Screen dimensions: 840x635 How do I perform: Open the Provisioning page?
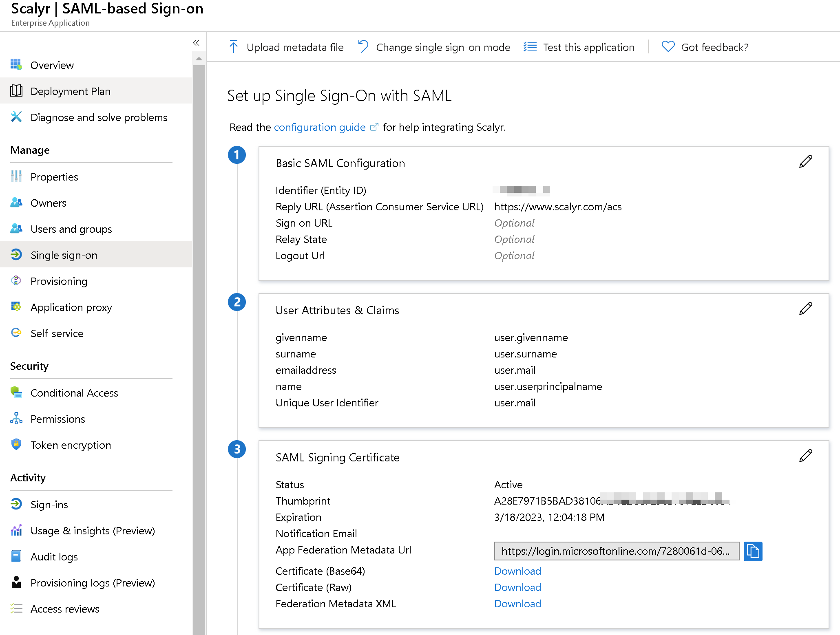click(x=96, y=281)
